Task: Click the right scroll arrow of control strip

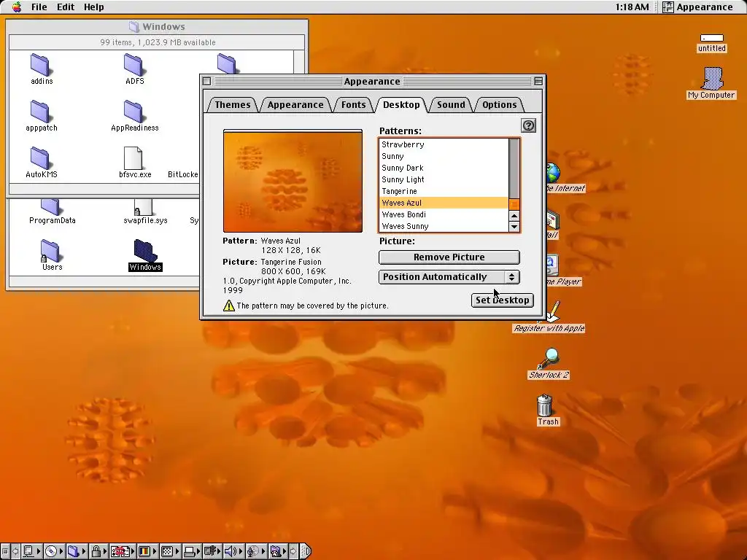Action: tap(293, 551)
